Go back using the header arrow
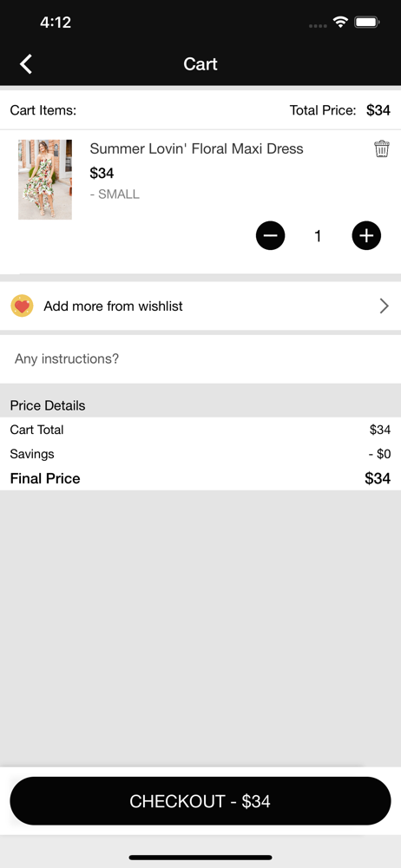Viewport: 401px width, 868px height. 26,64
